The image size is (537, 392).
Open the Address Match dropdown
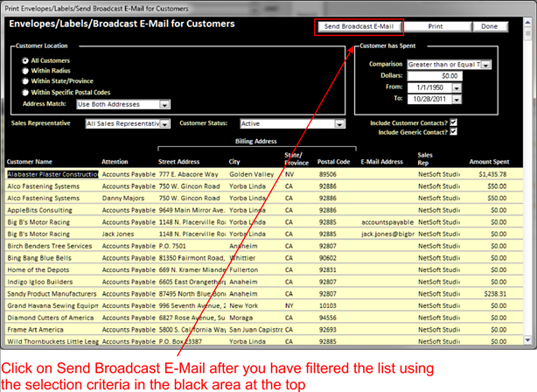pyautogui.click(x=164, y=104)
